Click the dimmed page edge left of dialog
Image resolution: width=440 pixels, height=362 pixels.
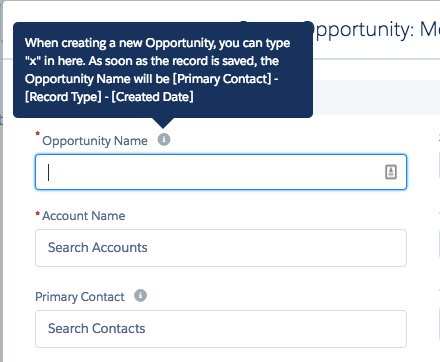(x=1, y=181)
